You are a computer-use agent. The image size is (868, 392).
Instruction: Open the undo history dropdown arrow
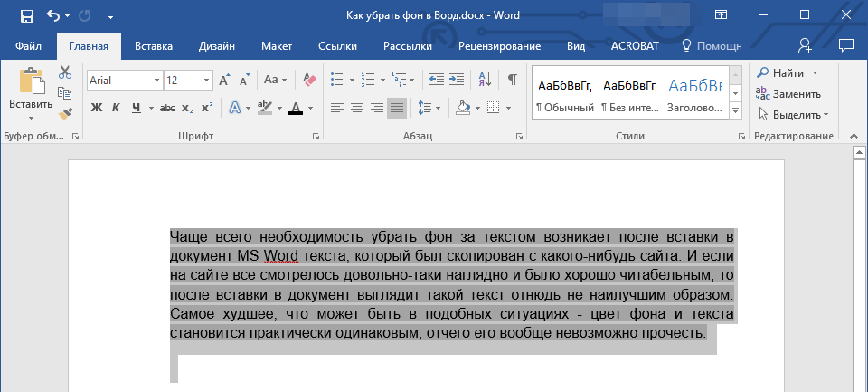(68, 16)
